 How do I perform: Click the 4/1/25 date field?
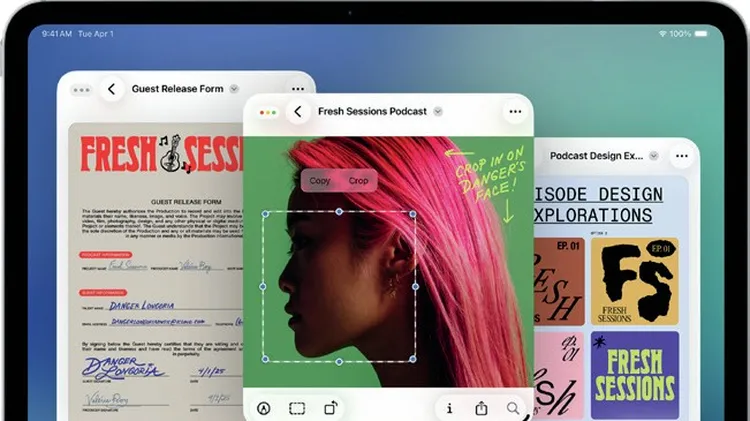213,371
